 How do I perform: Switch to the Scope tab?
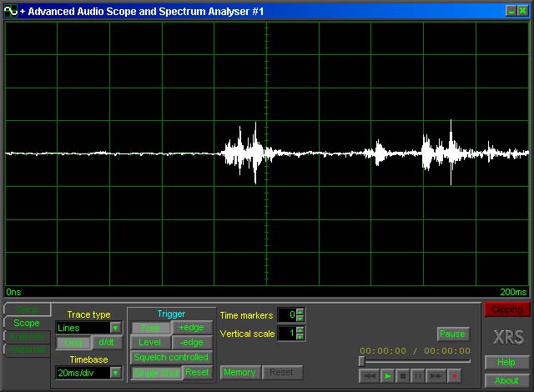point(27,323)
